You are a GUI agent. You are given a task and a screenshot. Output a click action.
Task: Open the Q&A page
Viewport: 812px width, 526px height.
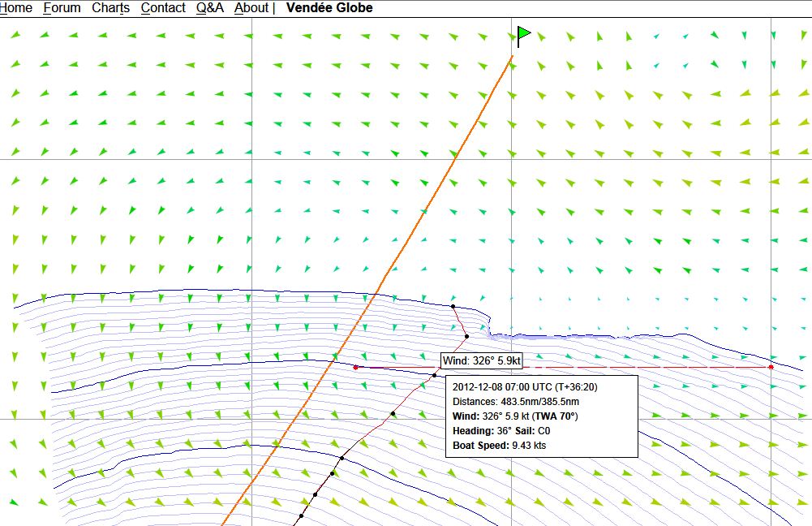[209, 8]
